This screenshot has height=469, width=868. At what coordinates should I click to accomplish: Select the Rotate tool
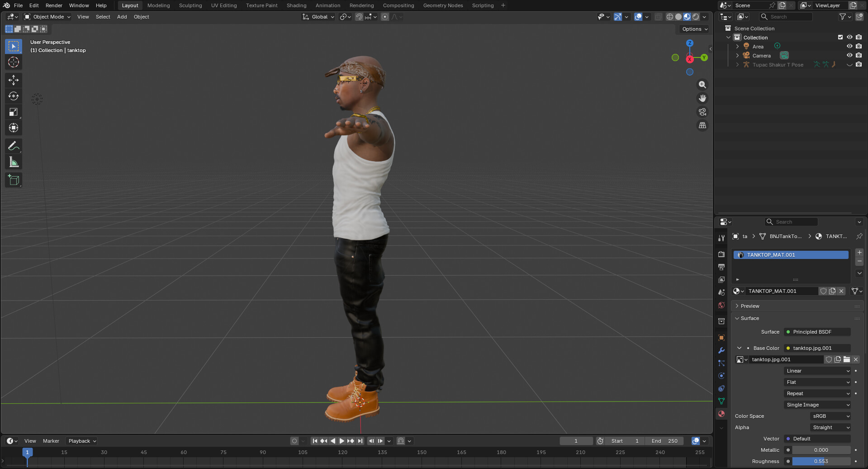pyautogui.click(x=14, y=96)
